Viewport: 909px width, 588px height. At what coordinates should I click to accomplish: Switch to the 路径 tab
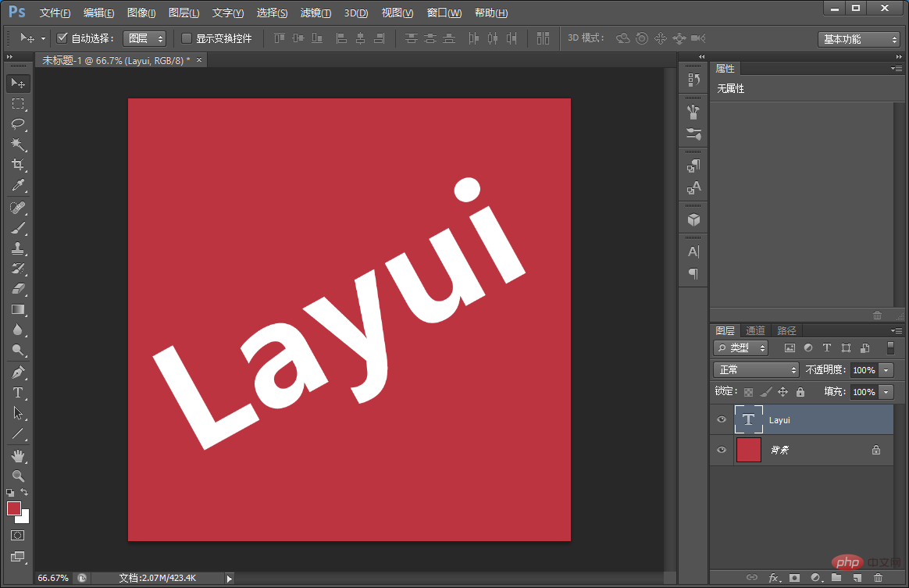[x=786, y=330]
